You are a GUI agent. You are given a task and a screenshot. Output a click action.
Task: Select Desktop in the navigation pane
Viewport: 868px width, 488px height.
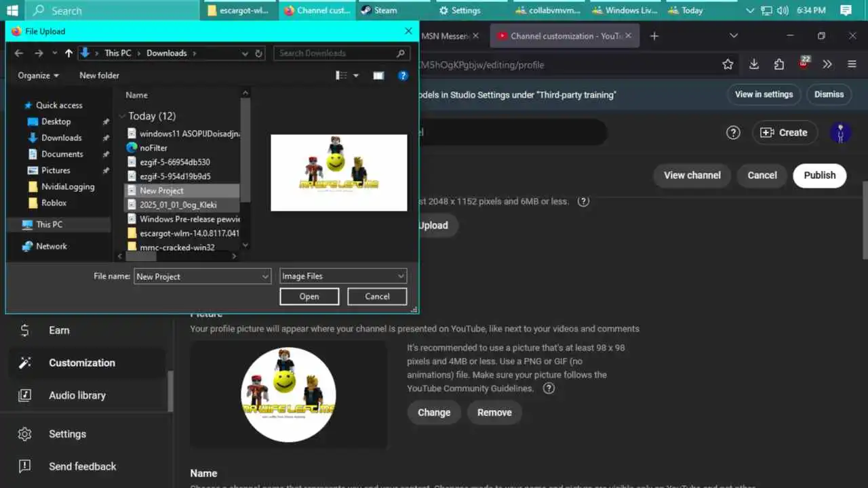(x=56, y=121)
